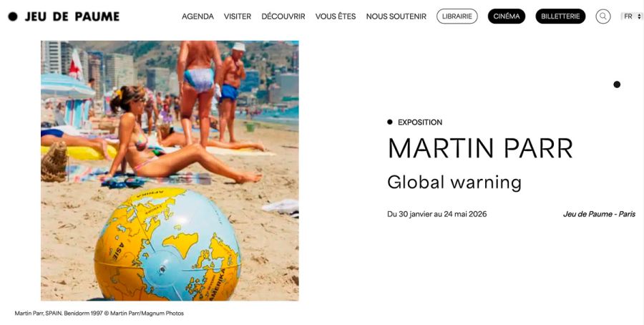
Task: Open the VOUS ÊTES menu
Action: coord(336,16)
